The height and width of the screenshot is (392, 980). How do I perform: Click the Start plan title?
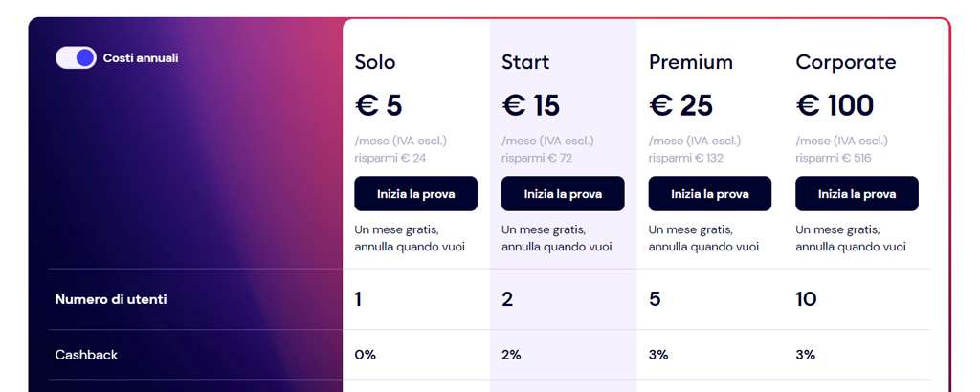(x=525, y=62)
